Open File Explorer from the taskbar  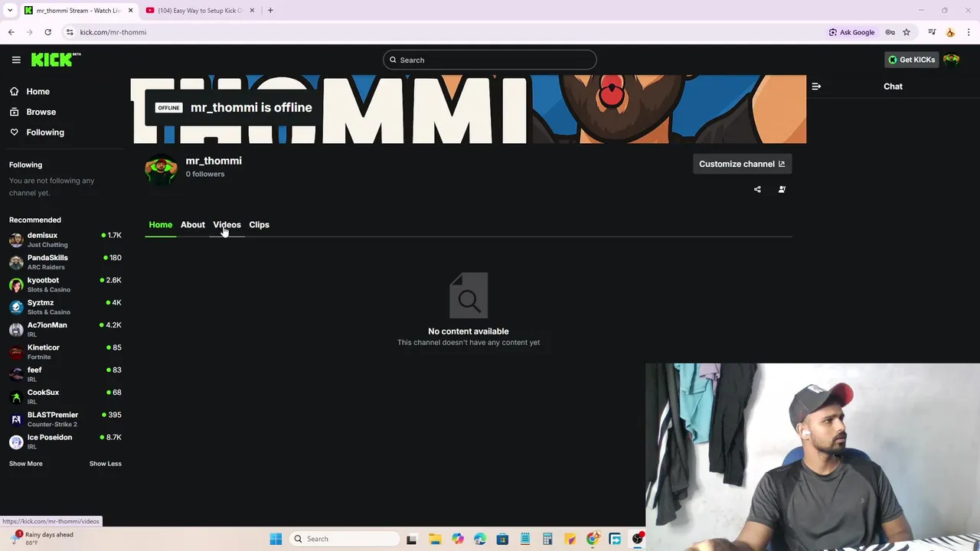coord(435,539)
